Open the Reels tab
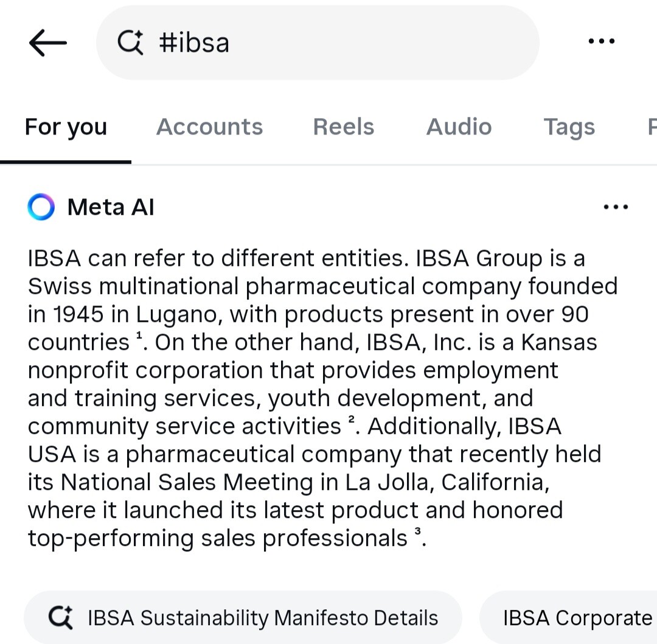 (x=343, y=127)
